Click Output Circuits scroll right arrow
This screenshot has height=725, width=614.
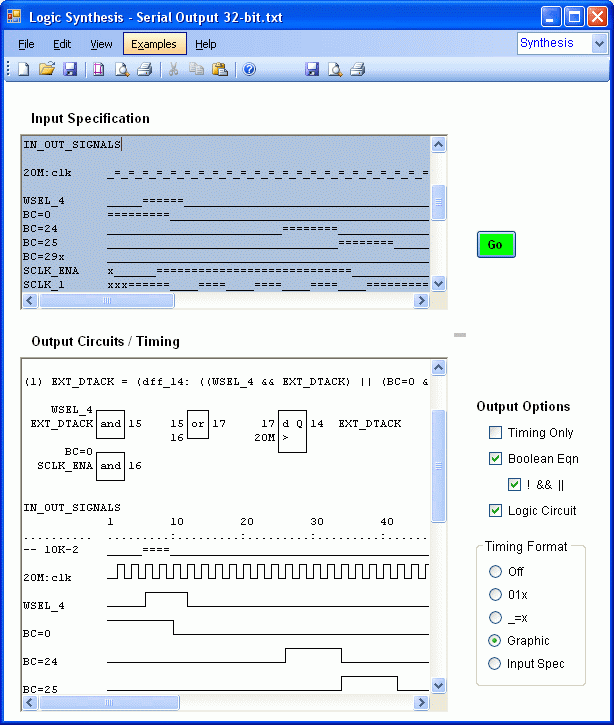(421, 702)
